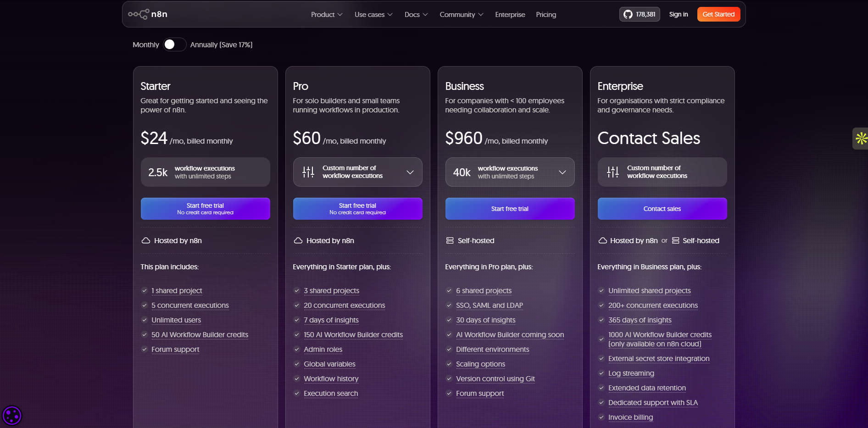Click the sliders icon in Enterprise's executions box
This screenshot has height=428, width=868.
coord(612,172)
